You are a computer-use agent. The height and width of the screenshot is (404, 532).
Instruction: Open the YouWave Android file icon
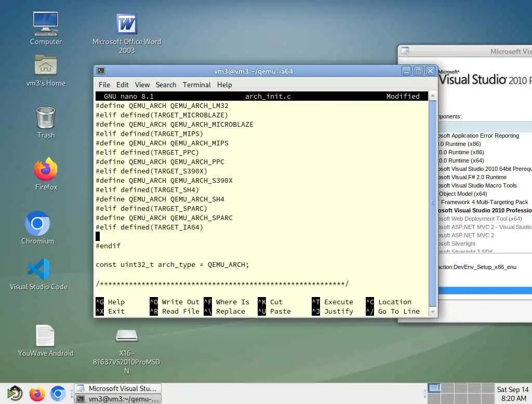click(x=46, y=341)
